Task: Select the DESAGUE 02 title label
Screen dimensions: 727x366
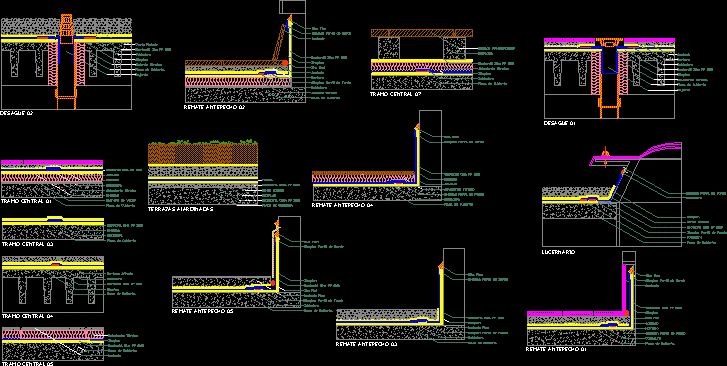Action: pos(17,113)
